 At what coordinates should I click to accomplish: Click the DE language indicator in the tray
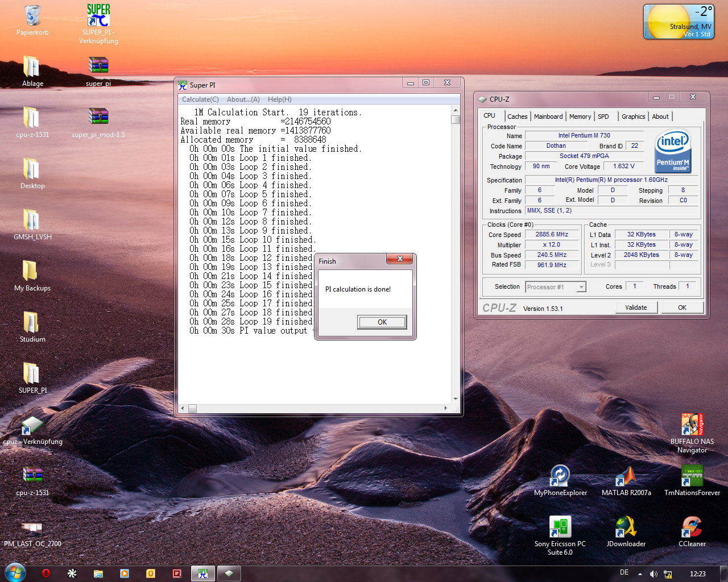624,573
